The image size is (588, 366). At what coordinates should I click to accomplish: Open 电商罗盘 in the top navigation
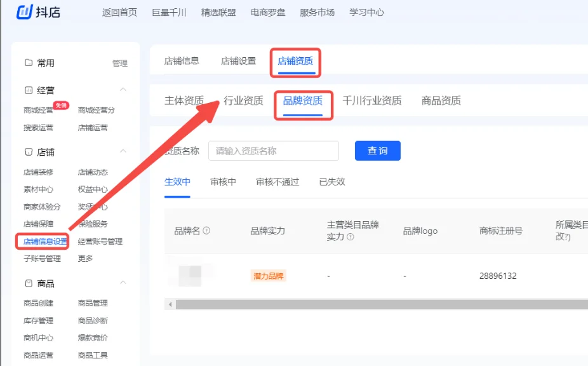[x=267, y=12]
